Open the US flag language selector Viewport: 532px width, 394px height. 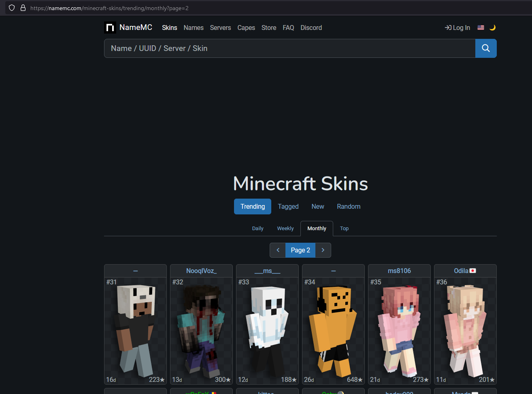(x=481, y=28)
